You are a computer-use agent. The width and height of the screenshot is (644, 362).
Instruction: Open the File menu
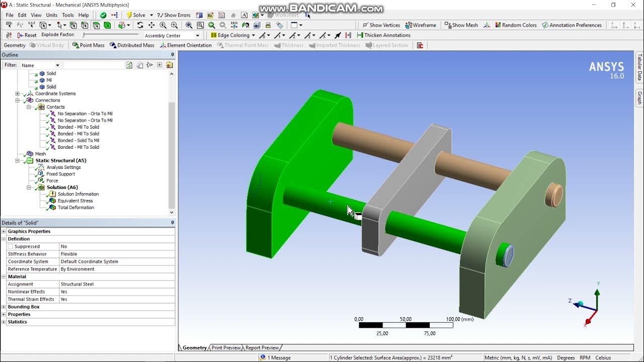[10, 15]
